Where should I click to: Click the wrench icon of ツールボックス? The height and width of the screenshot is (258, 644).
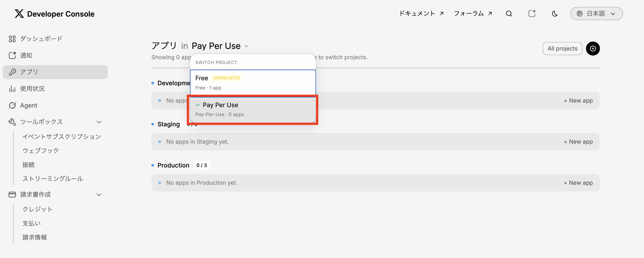click(x=12, y=122)
